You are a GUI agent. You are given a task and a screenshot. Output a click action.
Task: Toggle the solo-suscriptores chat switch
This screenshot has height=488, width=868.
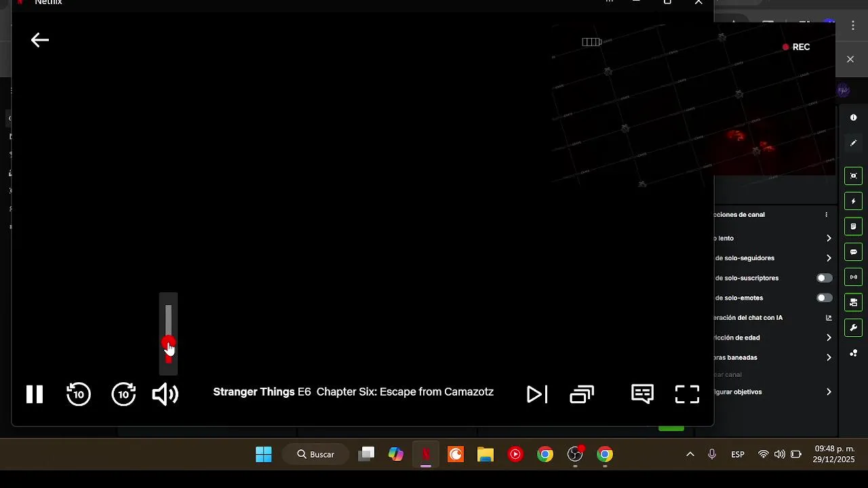click(825, 278)
